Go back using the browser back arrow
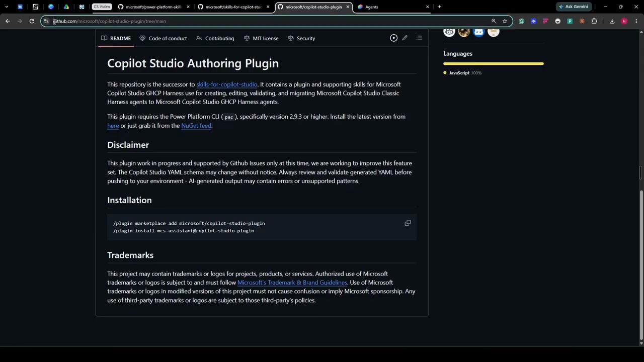This screenshot has height=362, width=644. pos(8,21)
